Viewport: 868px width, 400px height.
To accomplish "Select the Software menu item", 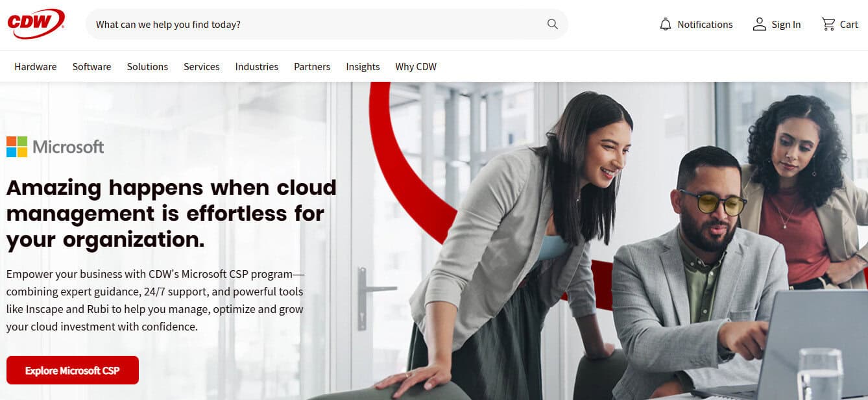I will click(x=91, y=66).
